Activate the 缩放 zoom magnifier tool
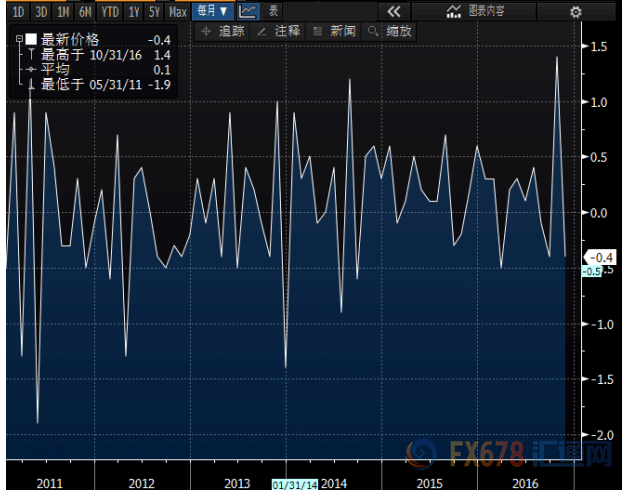 point(390,31)
